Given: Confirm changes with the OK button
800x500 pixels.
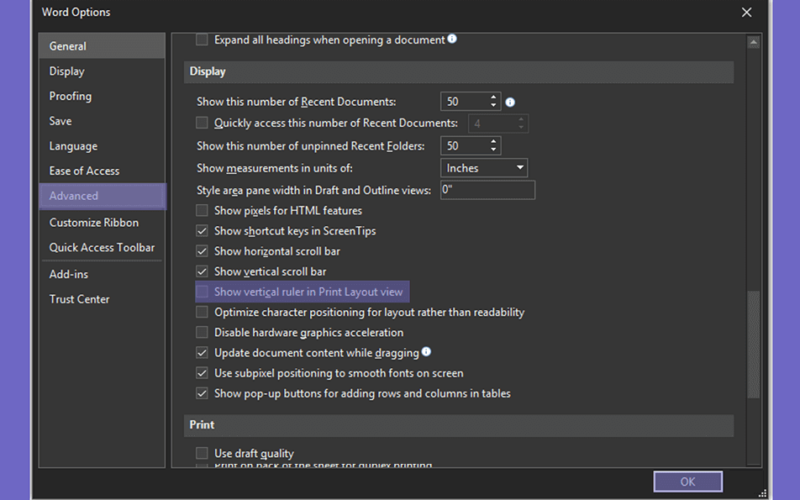Looking at the screenshot, I should coord(688,481).
